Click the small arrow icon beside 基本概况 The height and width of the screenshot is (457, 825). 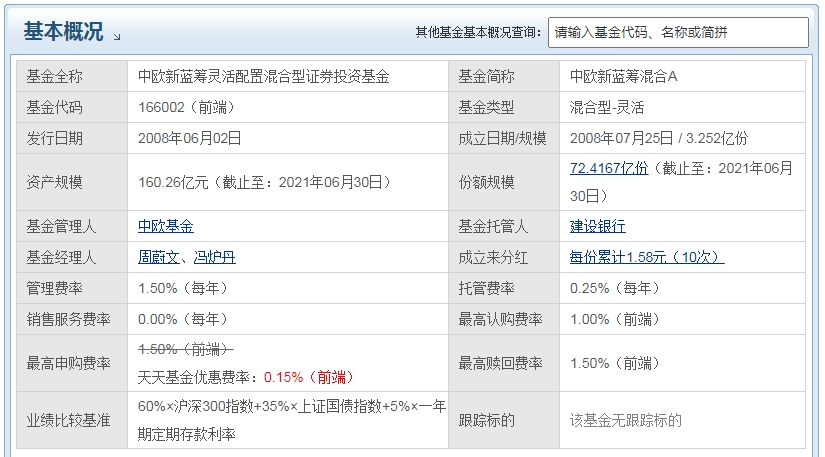(117, 37)
